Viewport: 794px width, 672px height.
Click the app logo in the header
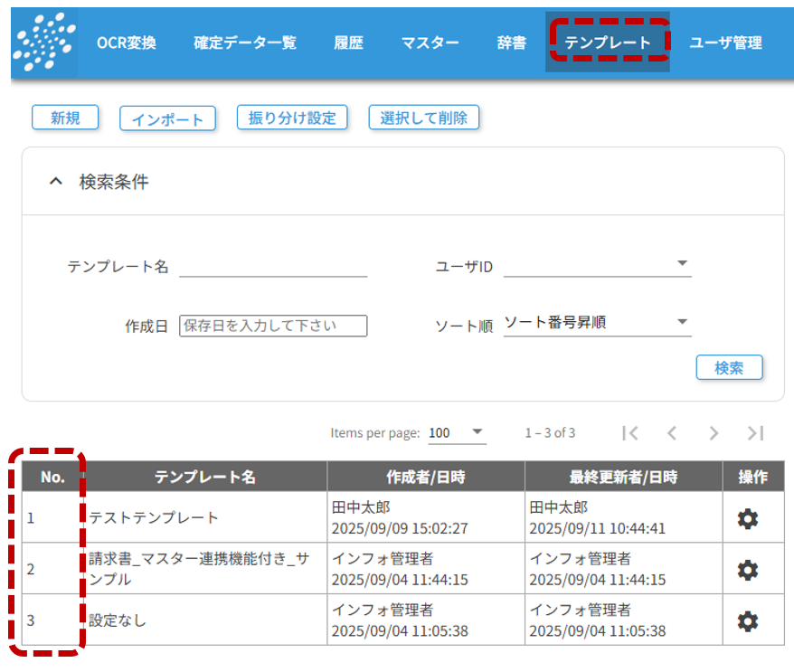coord(44,43)
